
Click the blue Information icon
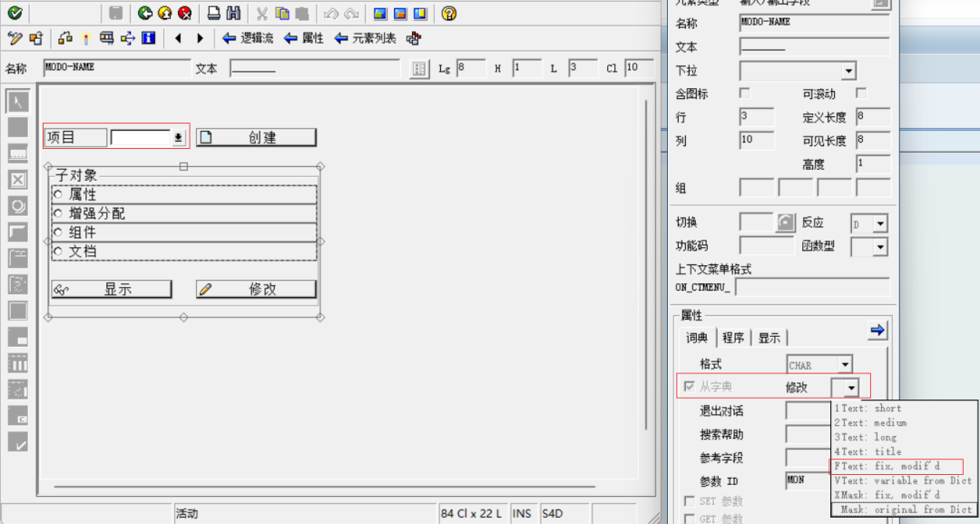coord(149,38)
